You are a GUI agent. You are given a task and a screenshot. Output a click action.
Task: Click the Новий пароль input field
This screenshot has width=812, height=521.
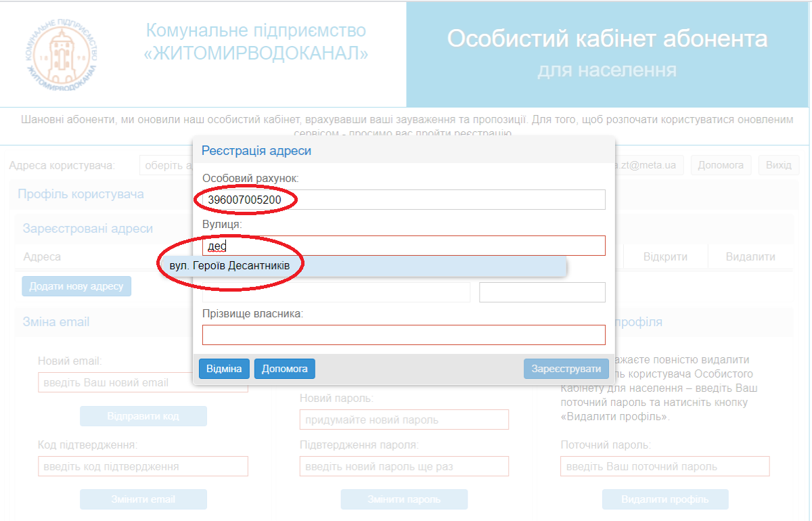point(403,420)
